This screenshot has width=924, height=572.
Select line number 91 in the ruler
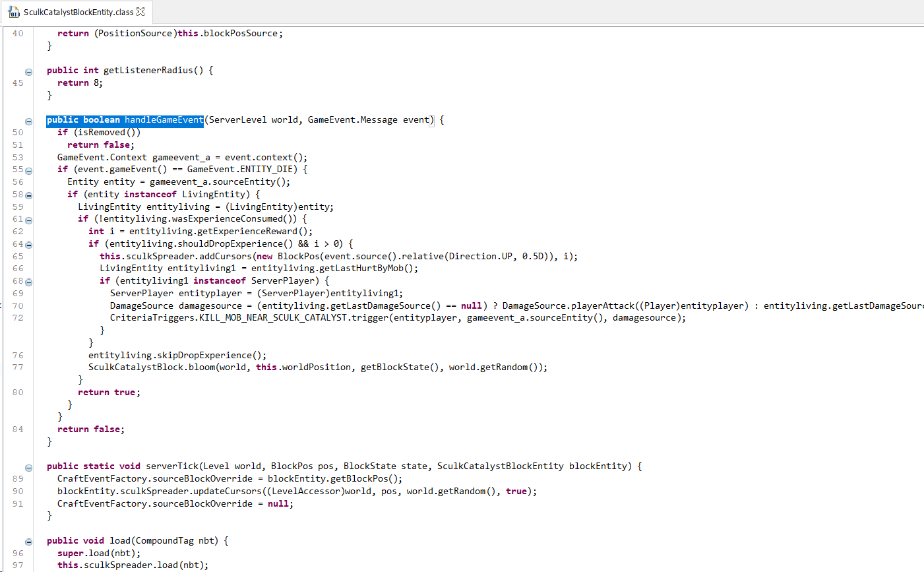(x=16, y=503)
